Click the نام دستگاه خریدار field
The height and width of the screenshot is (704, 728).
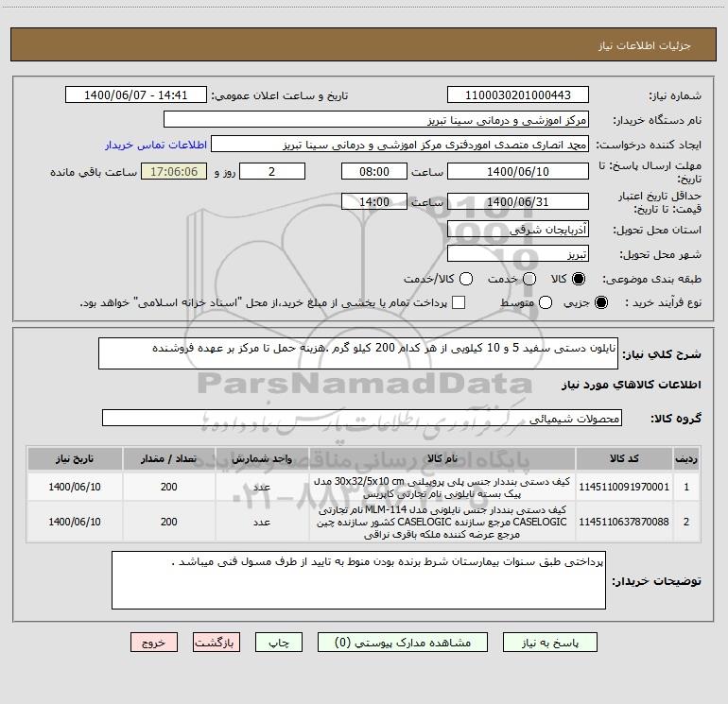[x=376, y=119]
